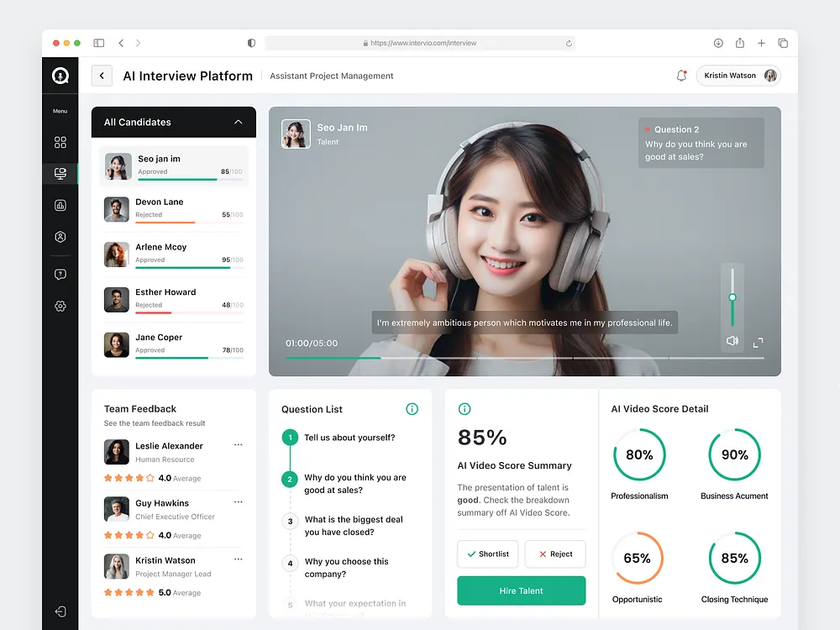
Task: Open the Question List info icon
Action: [412, 409]
